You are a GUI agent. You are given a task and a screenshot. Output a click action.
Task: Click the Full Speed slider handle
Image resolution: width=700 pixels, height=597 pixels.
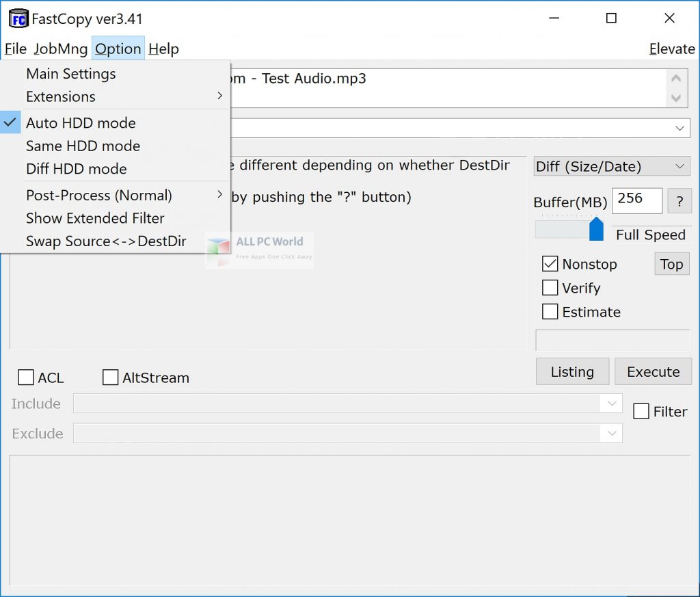[x=596, y=229]
